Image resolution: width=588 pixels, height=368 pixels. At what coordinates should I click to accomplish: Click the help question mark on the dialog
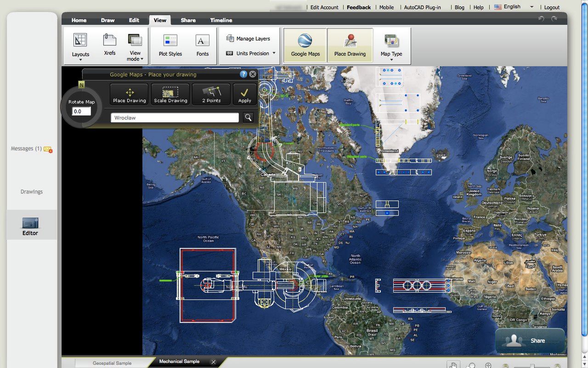tap(243, 74)
